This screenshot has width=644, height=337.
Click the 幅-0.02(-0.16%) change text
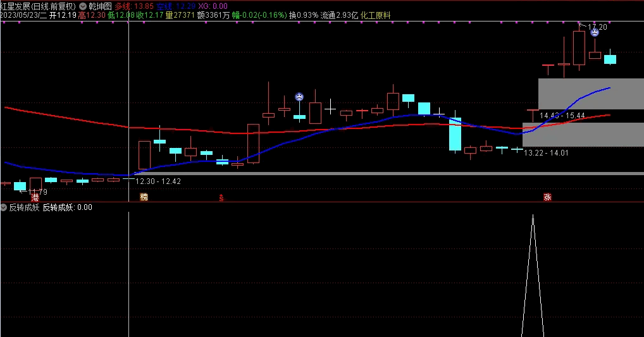[259, 15]
